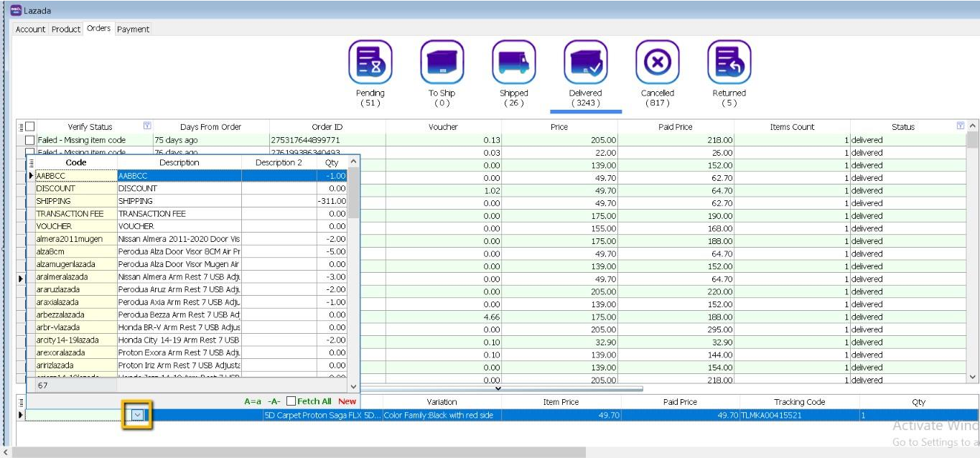
Task: Click the Verify Status filter icon
Action: tap(147, 126)
